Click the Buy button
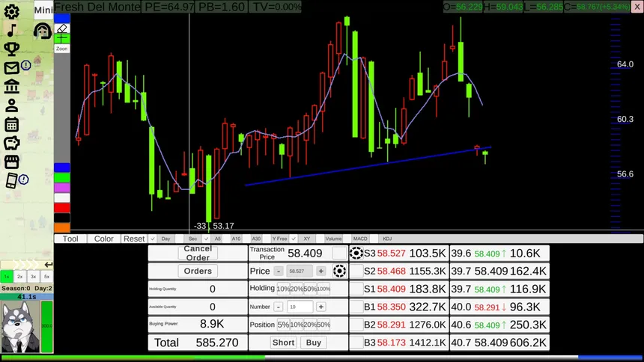 tap(313, 343)
